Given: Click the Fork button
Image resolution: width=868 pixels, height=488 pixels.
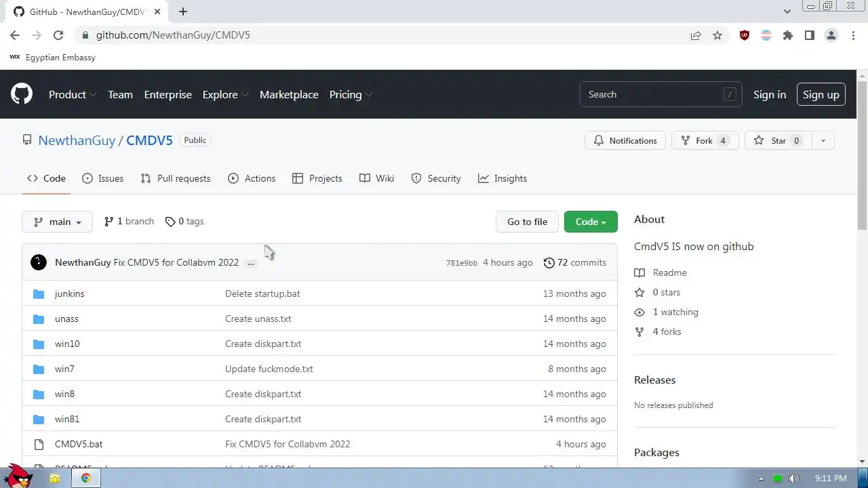Looking at the screenshot, I should point(705,140).
